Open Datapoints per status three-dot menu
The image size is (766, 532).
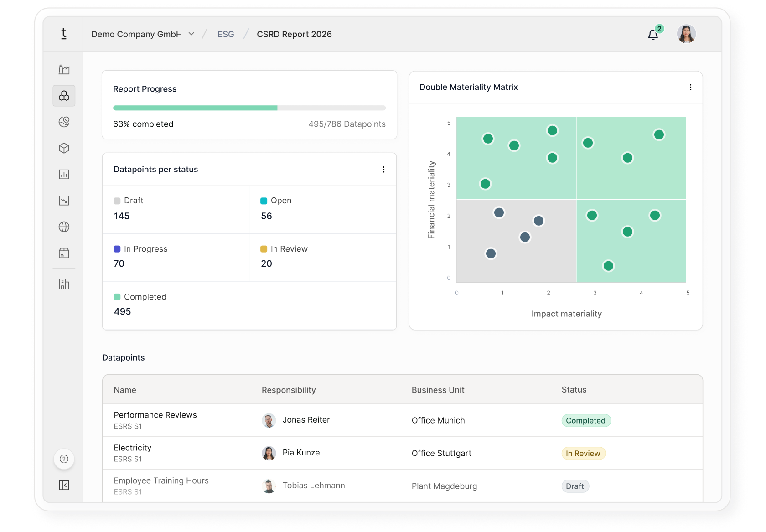coord(383,170)
